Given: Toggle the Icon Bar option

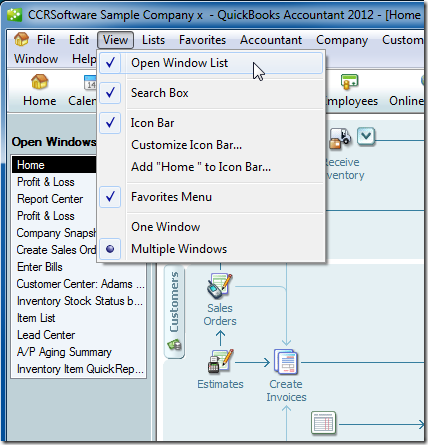Looking at the screenshot, I should tap(211, 123).
